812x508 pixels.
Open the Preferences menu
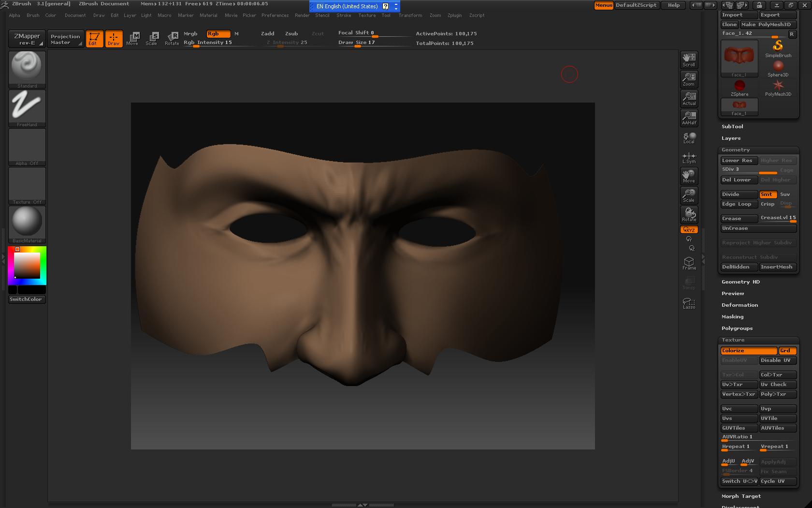coord(275,15)
